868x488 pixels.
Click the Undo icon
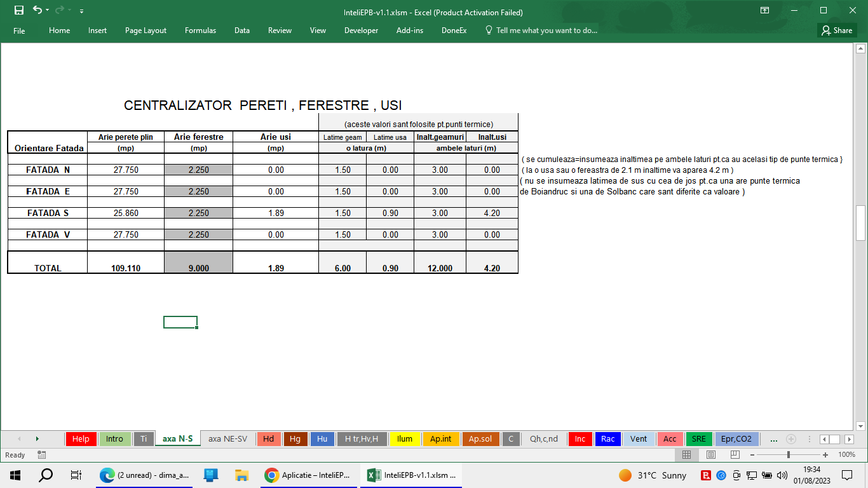(x=37, y=11)
